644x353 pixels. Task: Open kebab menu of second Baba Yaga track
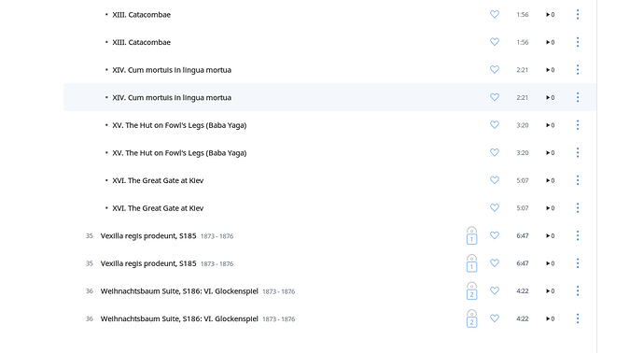click(578, 152)
